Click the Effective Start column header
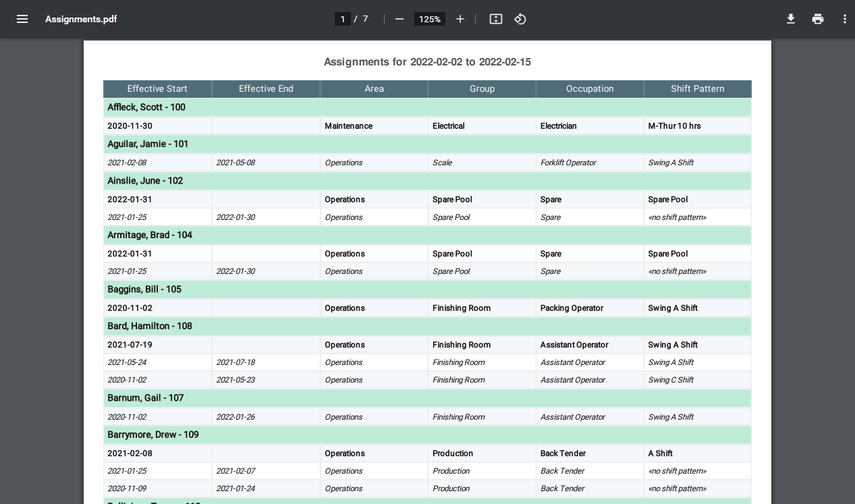Image resolution: width=855 pixels, height=504 pixels. pyautogui.click(x=157, y=88)
